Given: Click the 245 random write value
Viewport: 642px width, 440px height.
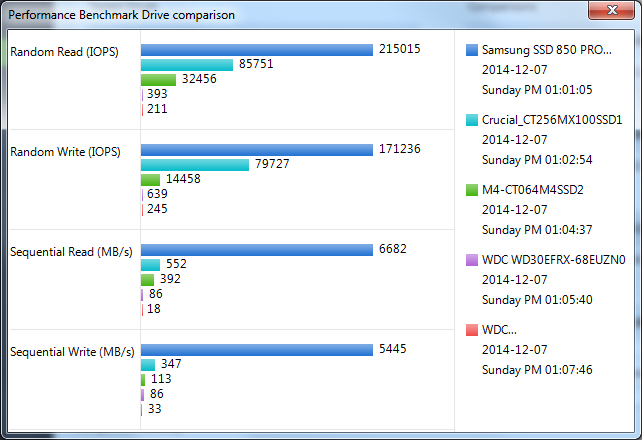Looking at the screenshot, I should [157, 209].
